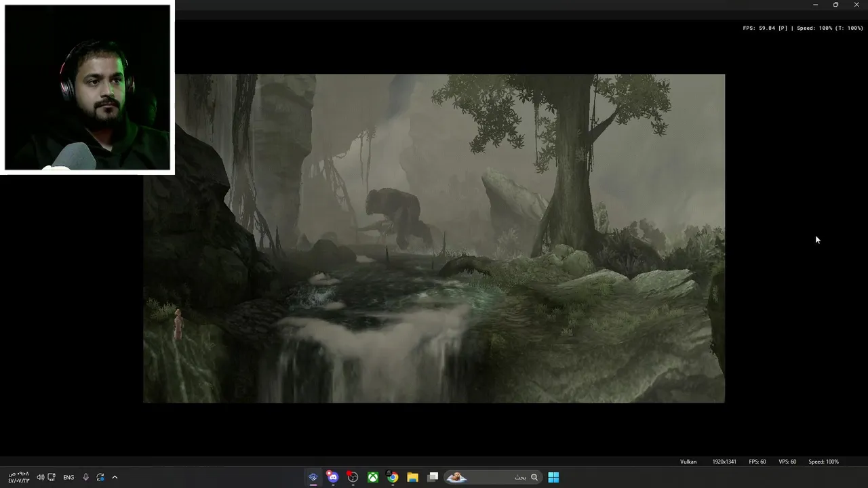This screenshot has height=488, width=868.
Task: Open the Windows Start menu
Action: [x=553, y=477]
